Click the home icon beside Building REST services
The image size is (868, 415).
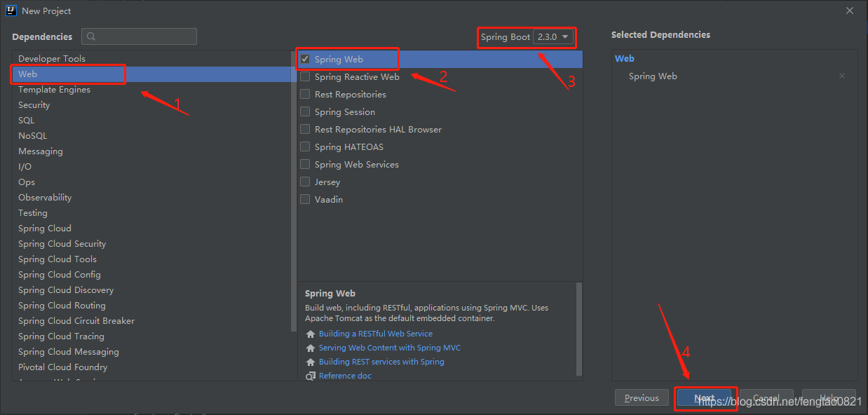311,362
